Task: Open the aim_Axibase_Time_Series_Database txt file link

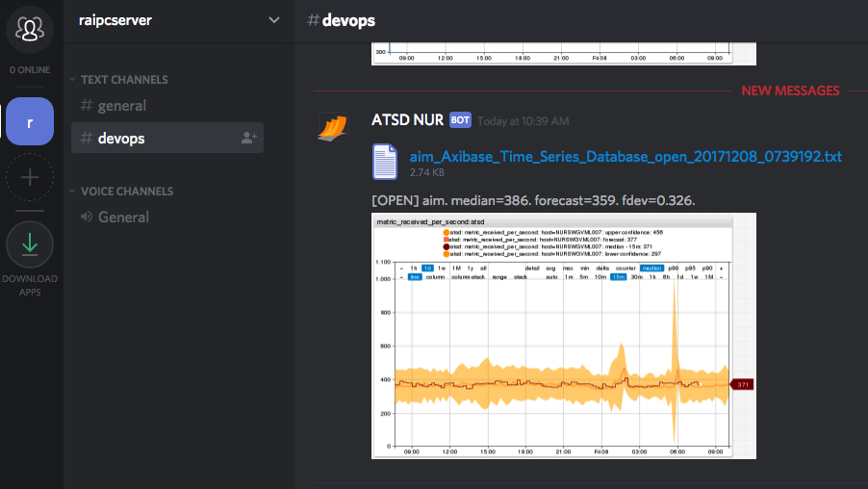Action: coord(625,156)
